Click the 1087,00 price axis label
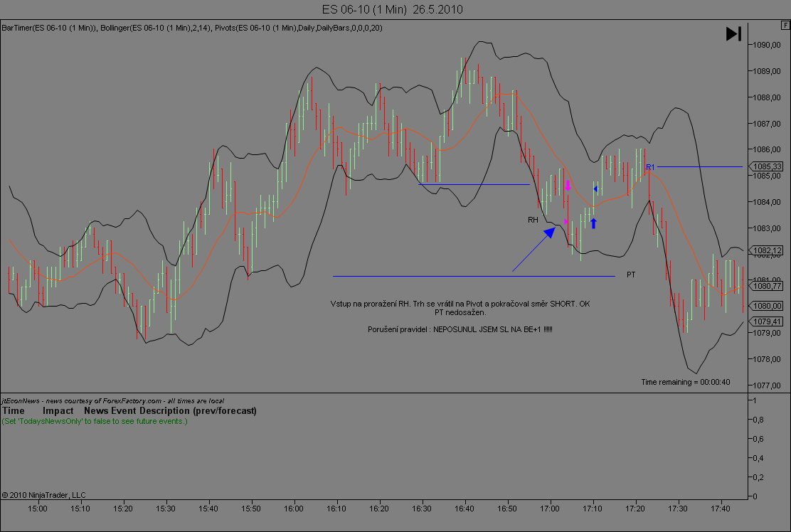Viewport: 791px width, 532px height. 767,124
